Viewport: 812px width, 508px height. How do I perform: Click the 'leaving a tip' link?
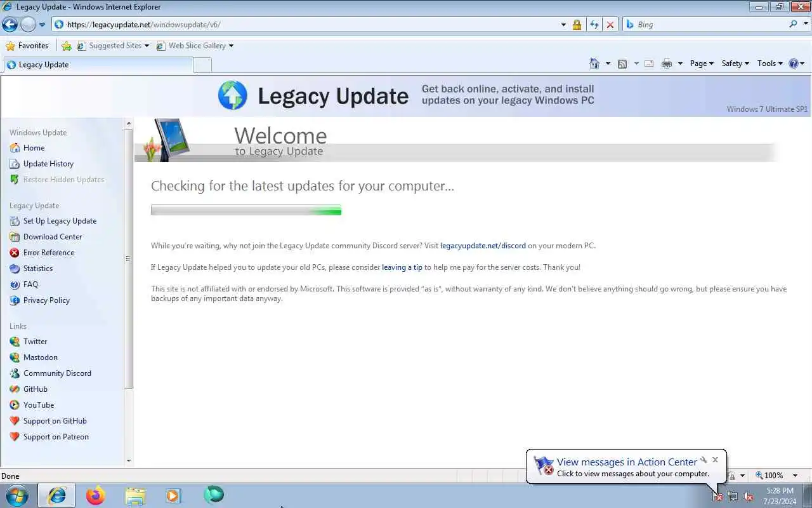tap(402, 267)
